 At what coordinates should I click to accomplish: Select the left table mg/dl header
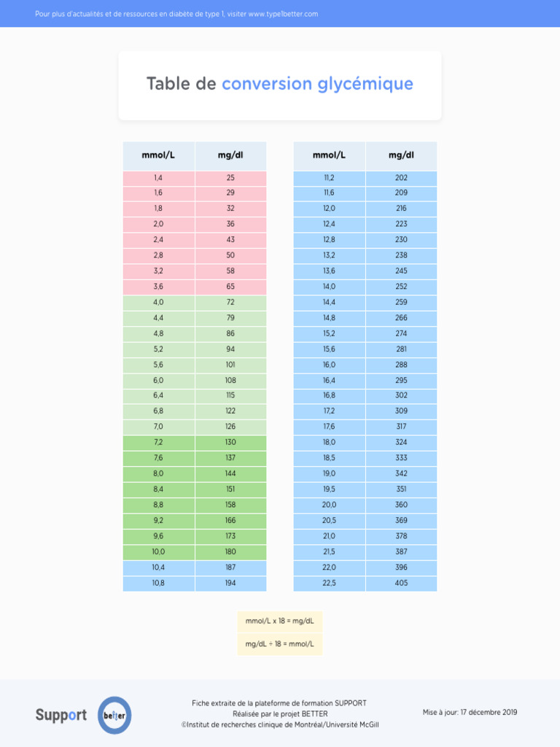point(230,155)
